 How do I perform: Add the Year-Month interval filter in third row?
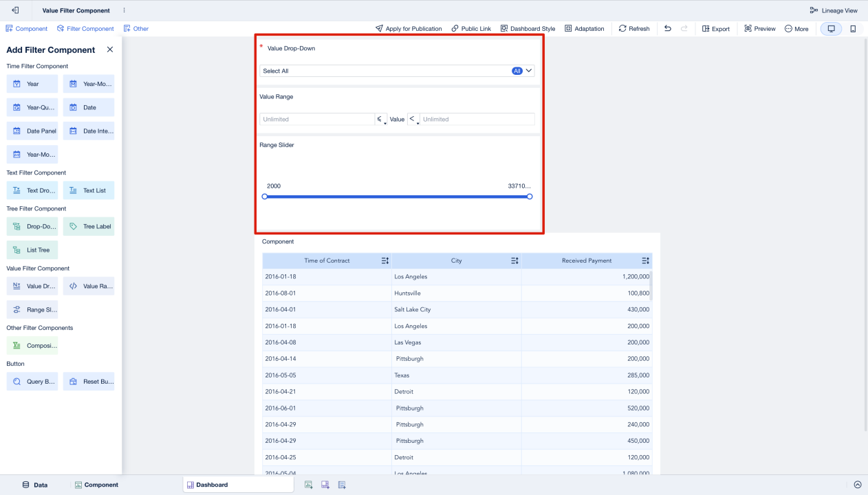pyautogui.click(x=32, y=154)
